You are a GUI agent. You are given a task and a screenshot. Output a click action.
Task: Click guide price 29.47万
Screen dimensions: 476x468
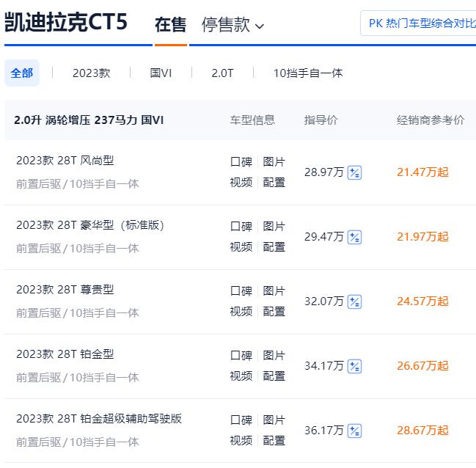[x=324, y=237]
